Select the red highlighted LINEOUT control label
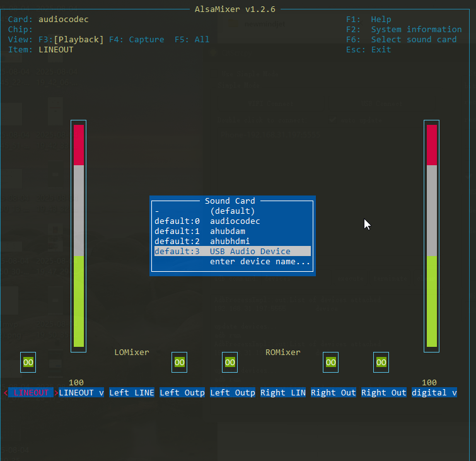 coord(31,392)
